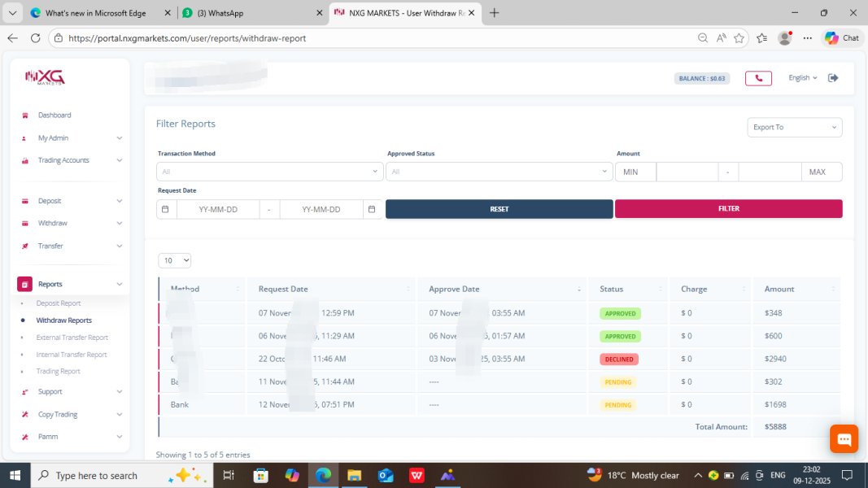Click the Copilot Chat button in Edge
This screenshot has height=488, width=868.
pos(842,38)
